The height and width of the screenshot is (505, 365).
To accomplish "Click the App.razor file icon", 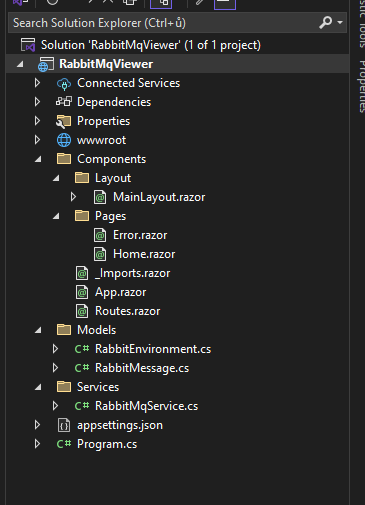I will [x=82, y=292].
